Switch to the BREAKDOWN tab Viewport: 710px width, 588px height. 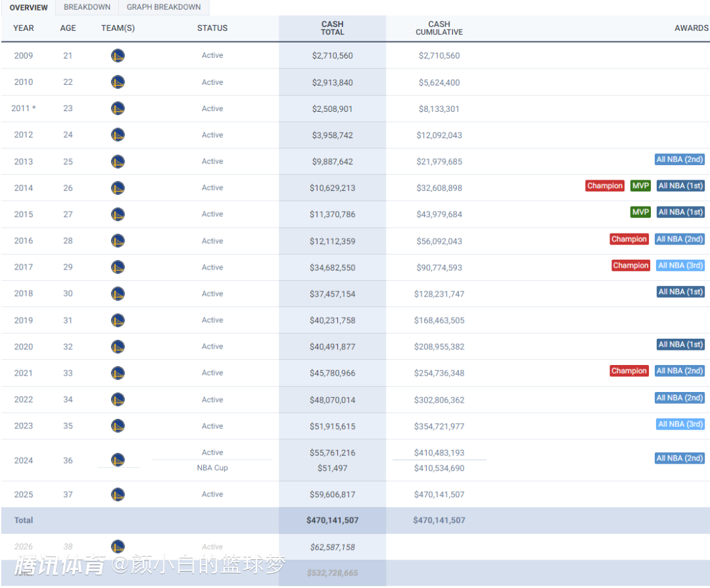tap(87, 7)
